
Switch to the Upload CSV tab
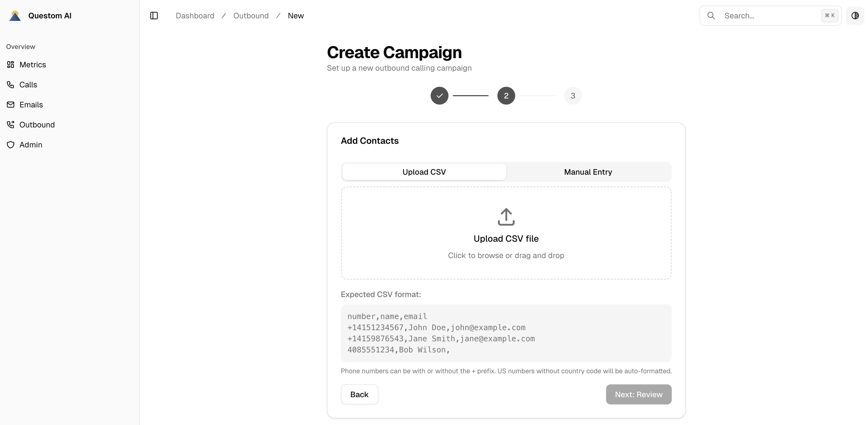tap(423, 172)
